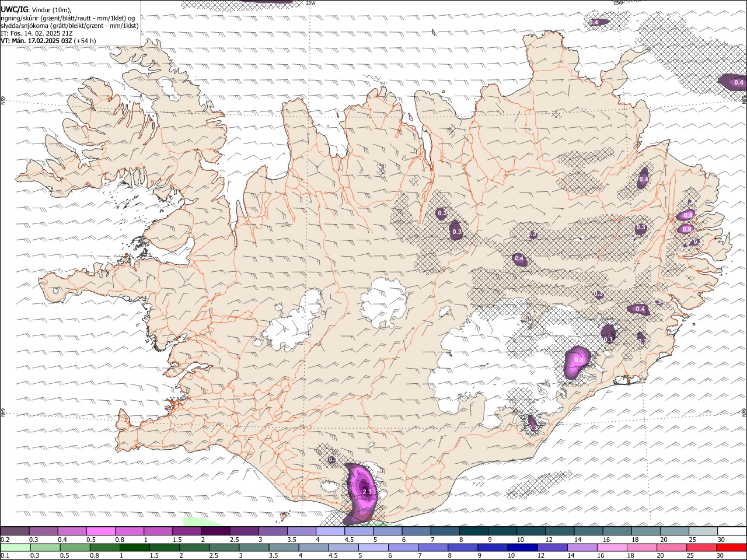Image resolution: width=747 pixels, height=560 pixels.
Task: Click the dark mauve swatch between 0.2 and 0.3
Action: (15, 531)
